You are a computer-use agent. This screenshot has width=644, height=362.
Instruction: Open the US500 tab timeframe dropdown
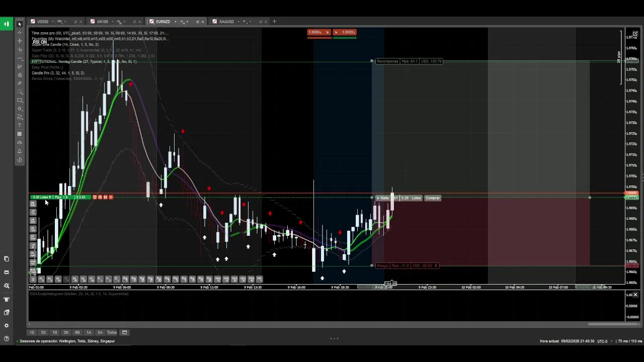tap(61, 22)
